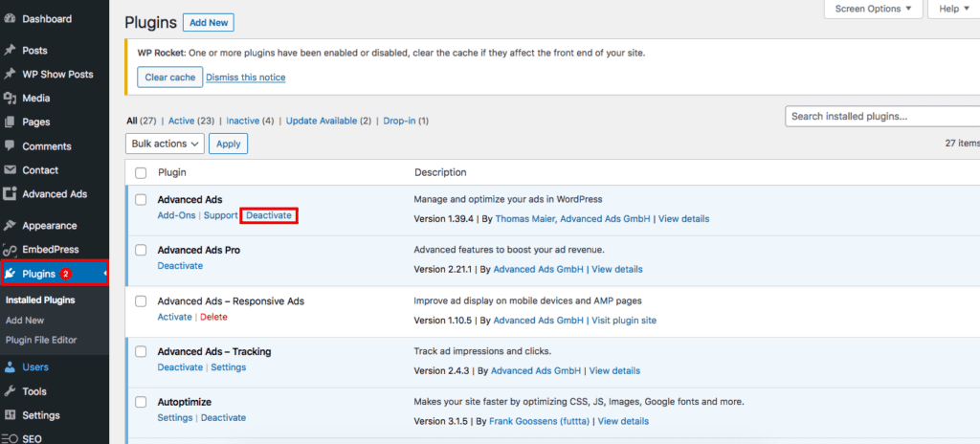Click the Users person icon
The image size is (980, 444).
pyautogui.click(x=10, y=367)
